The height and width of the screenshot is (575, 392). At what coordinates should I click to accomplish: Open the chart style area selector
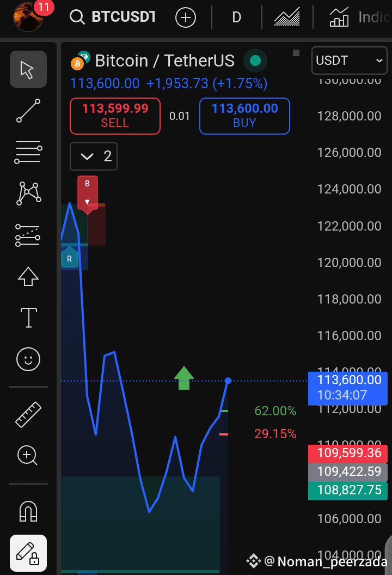tap(287, 17)
